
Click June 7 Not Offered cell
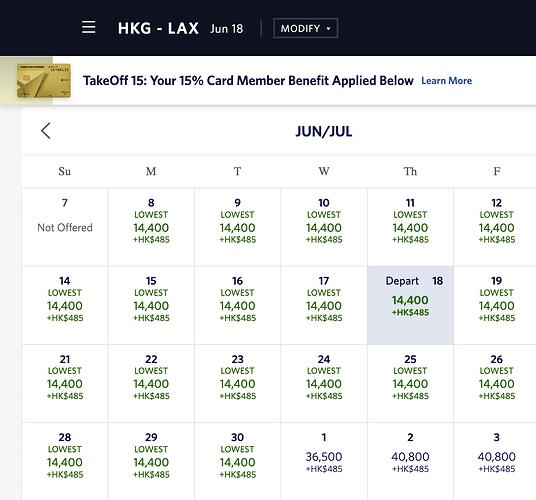[65, 227]
